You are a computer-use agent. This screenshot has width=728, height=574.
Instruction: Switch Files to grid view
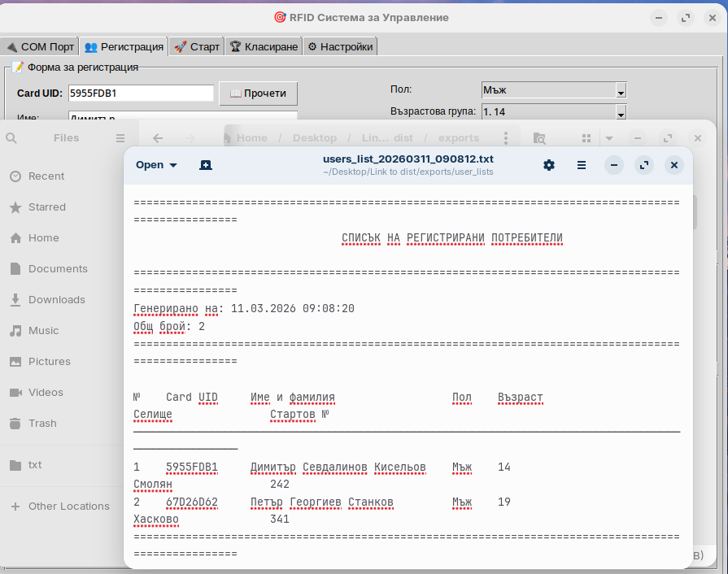587,138
